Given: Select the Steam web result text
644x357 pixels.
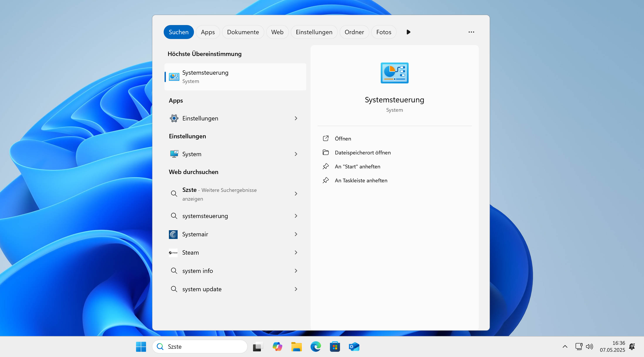Looking at the screenshot, I should click(x=190, y=253).
